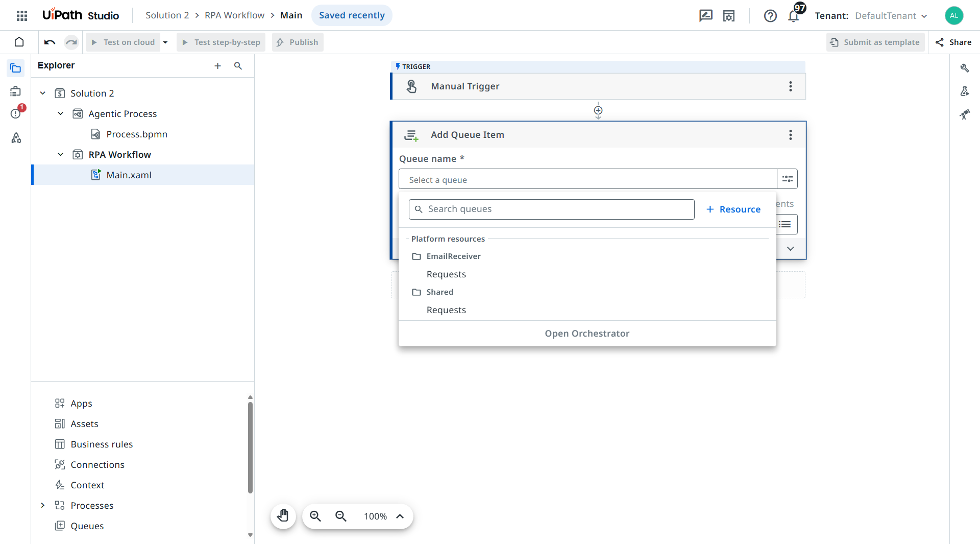
Task: Click Test step-by-step button
Action: [x=221, y=42]
